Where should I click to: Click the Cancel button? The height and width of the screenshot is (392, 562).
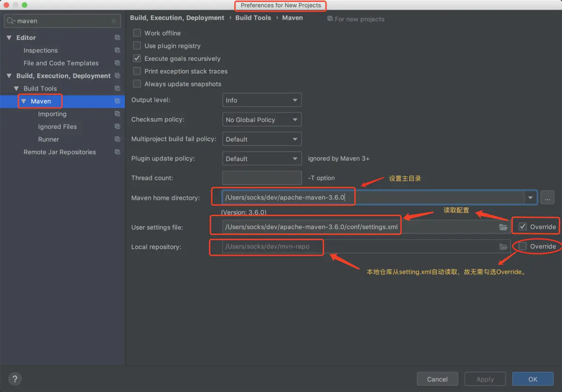(437, 379)
